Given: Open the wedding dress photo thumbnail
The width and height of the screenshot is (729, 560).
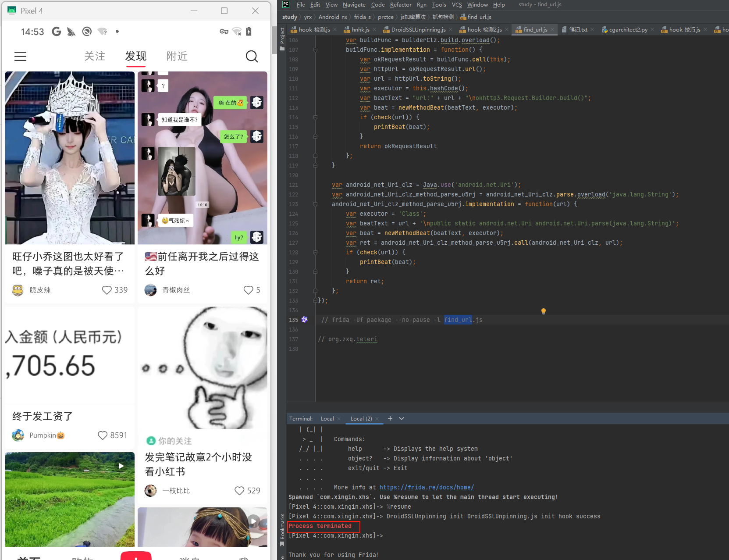Looking at the screenshot, I should [69, 158].
